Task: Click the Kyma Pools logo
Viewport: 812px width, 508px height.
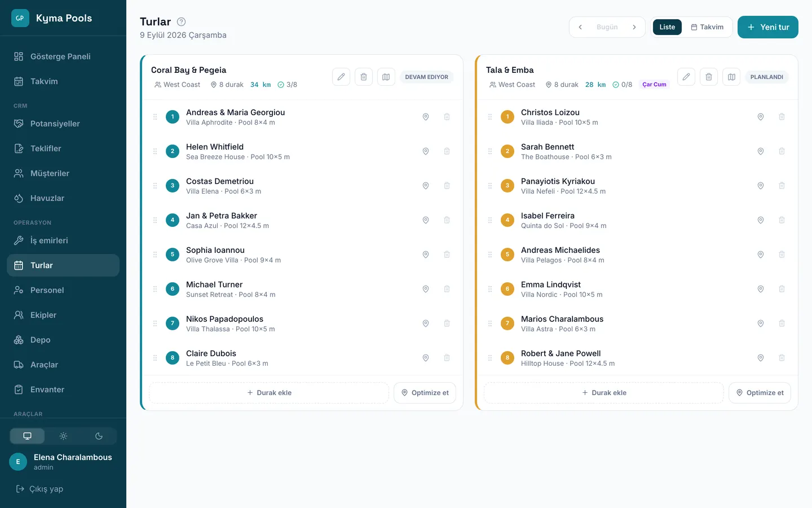Action: 20,18
